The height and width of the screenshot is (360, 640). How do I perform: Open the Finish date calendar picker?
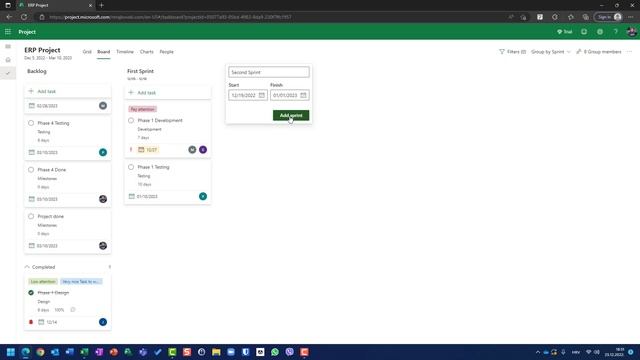303,95
